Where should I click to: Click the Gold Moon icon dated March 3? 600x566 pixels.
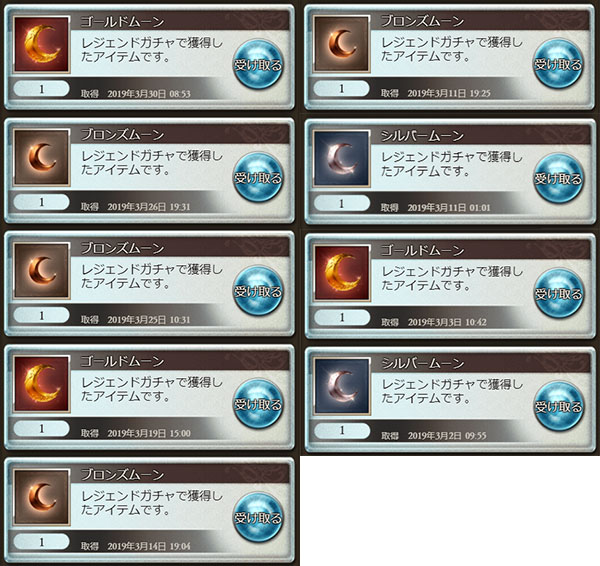[342, 272]
